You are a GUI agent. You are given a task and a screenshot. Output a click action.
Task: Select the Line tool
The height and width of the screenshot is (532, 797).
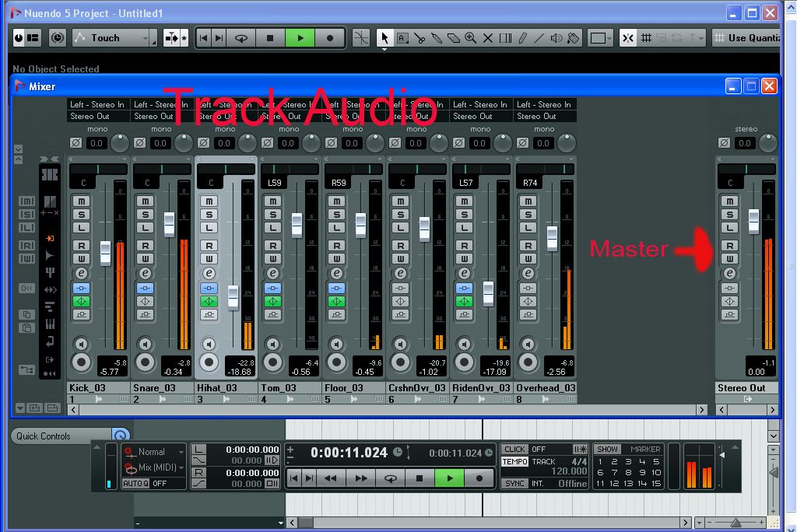[539, 38]
